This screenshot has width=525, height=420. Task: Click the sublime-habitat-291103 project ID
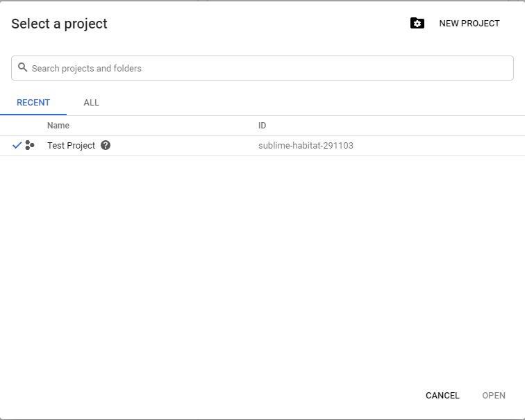tap(306, 146)
